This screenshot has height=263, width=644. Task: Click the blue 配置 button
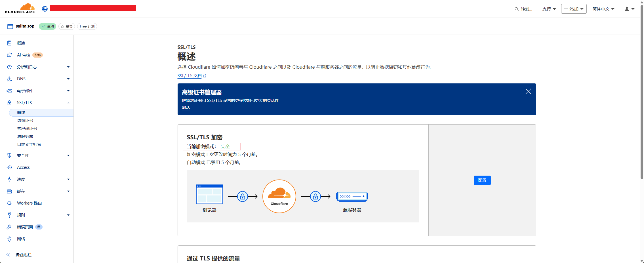(x=482, y=180)
